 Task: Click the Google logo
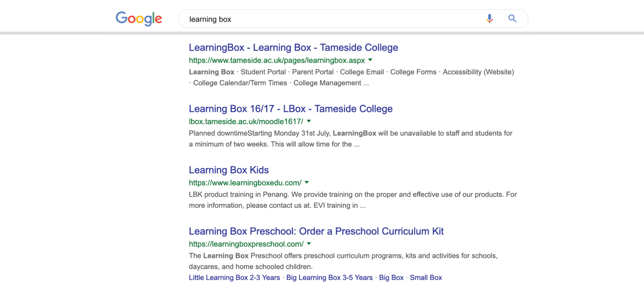tap(139, 19)
